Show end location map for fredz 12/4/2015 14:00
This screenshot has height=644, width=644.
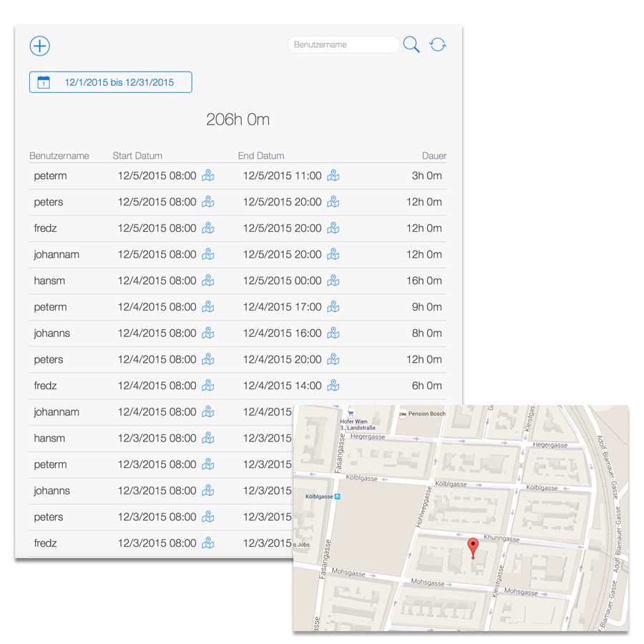click(333, 386)
